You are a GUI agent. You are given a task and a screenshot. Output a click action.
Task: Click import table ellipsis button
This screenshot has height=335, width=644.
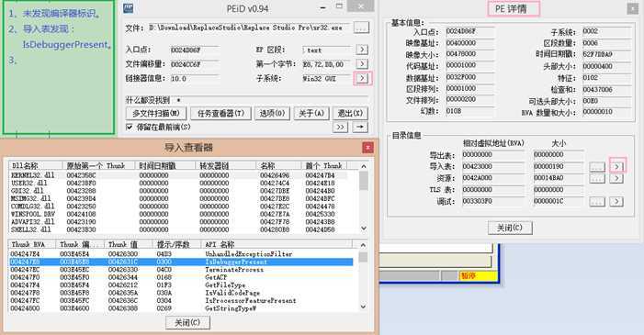pos(597,166)
